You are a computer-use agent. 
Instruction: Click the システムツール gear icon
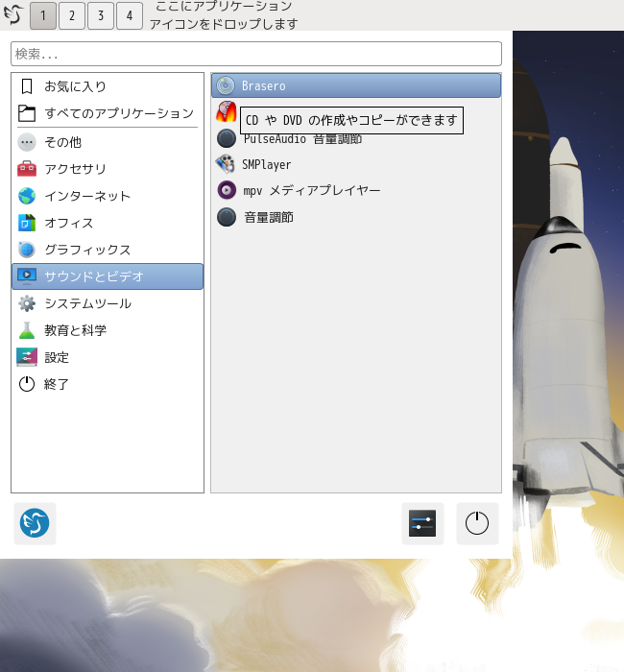click(27, 303)
